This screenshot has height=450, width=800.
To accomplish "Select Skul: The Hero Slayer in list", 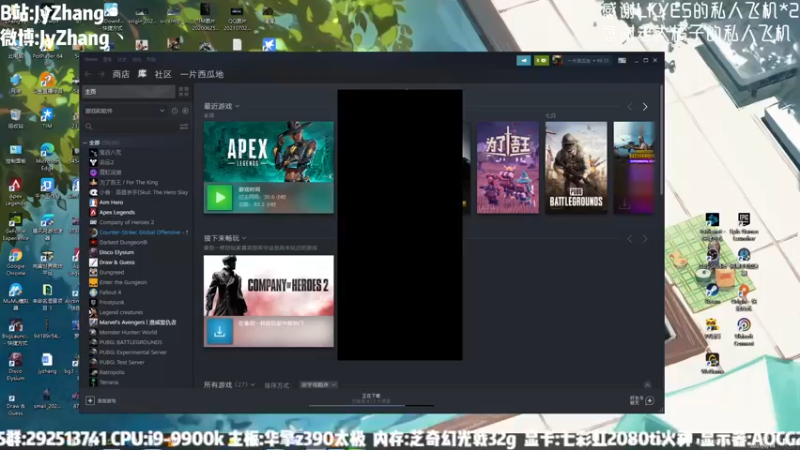I will click(143, 192).
